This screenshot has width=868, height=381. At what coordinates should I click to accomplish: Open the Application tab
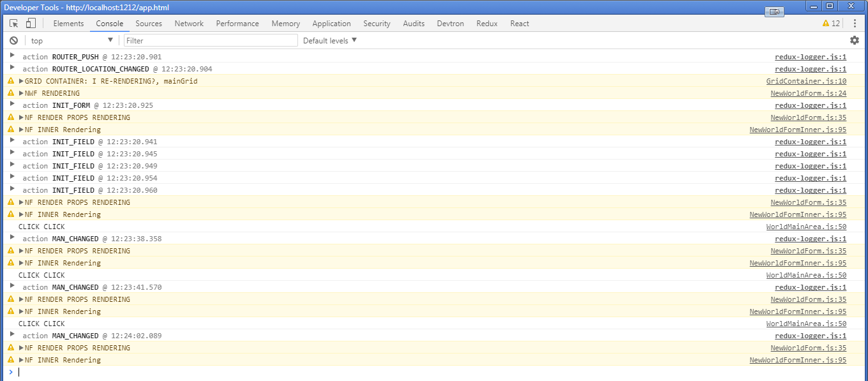click(x=331, y=24)
